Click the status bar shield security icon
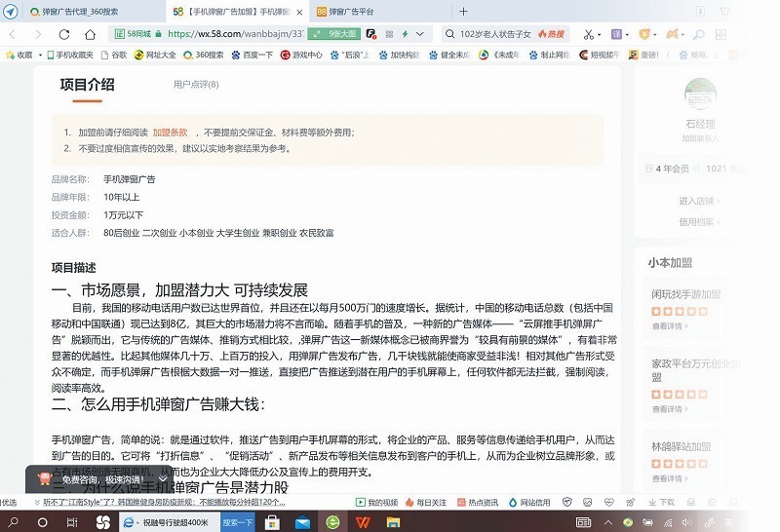This screenshot has height=532, width=780. [566, 502]
